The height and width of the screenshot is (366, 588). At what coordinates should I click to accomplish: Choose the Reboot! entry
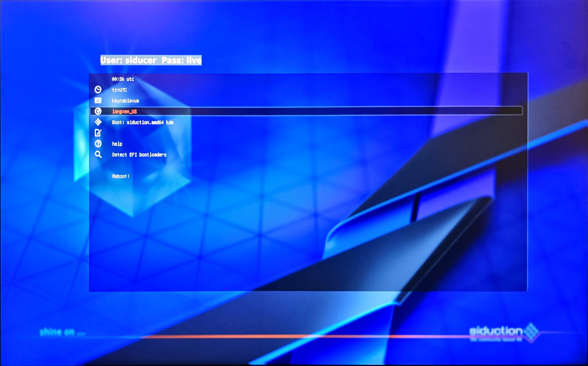(x=121, y=176)
